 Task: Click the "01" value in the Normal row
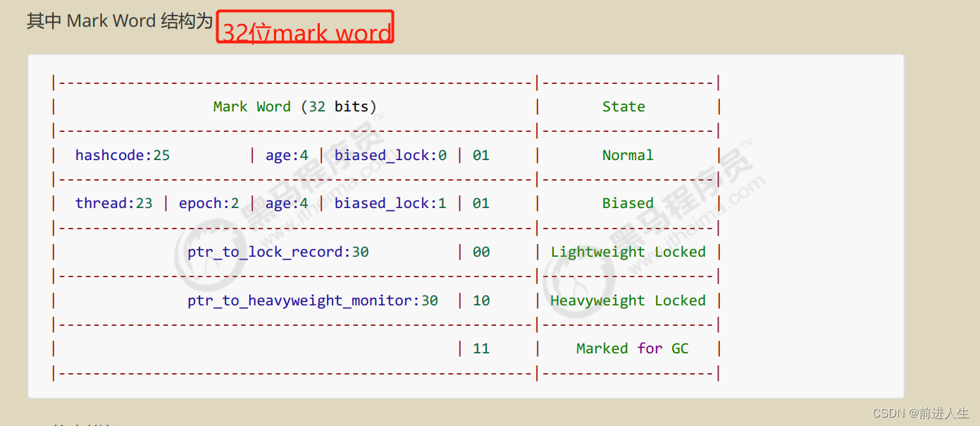click(481, 155)
